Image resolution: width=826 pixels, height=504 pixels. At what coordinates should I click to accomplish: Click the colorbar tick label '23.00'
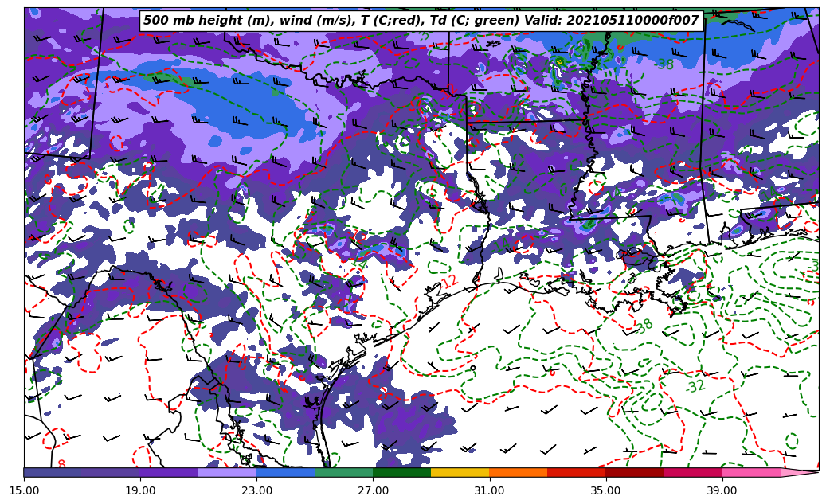[x=256, y=490]
